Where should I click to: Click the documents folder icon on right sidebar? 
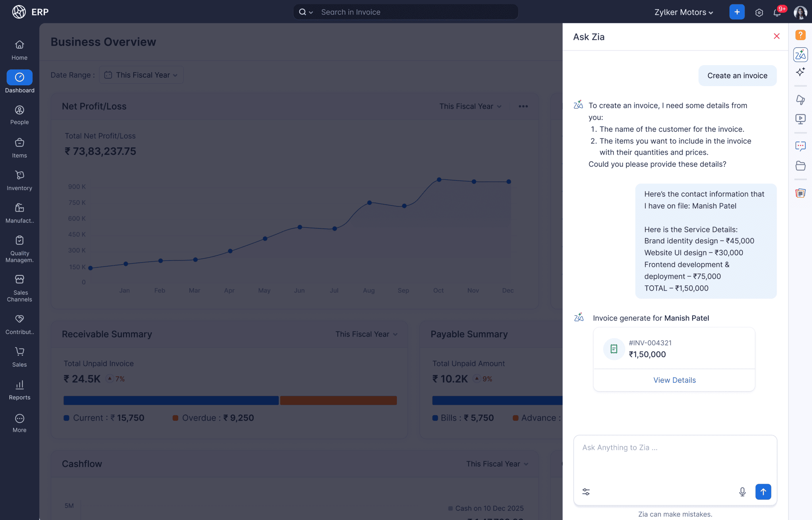(800, 166)
